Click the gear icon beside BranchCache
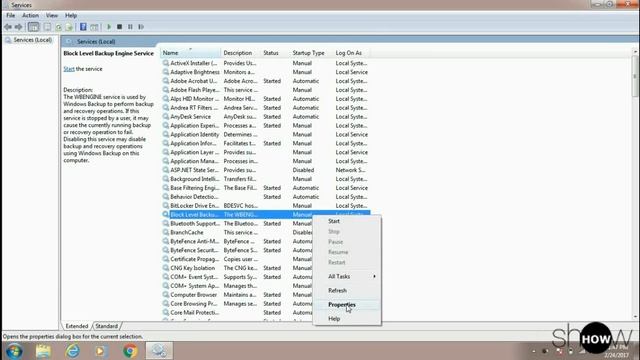This screenshot has width=640, height=360. coord(166,232)
